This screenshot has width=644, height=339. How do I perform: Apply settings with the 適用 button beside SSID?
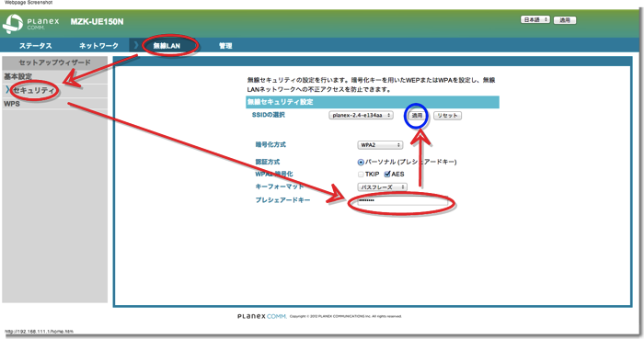tap(417, 116)
